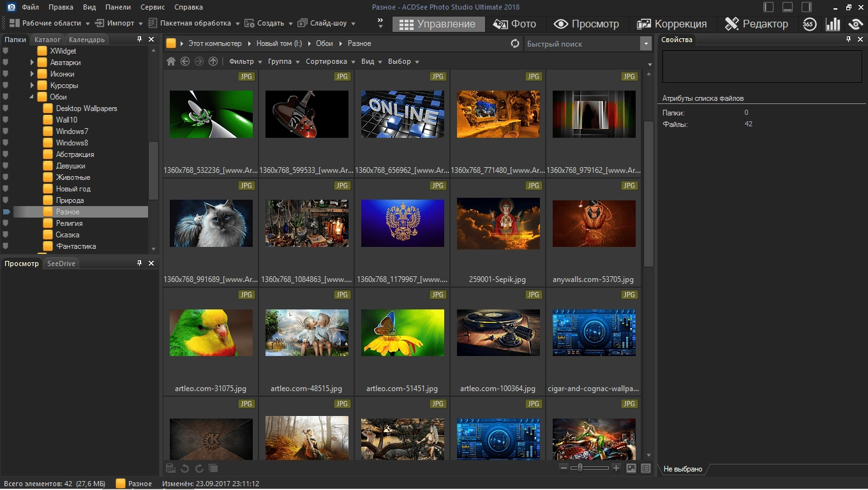Collapse the Обои tree folder
Screen dimensions: 868x490
[x=33, y=97]
